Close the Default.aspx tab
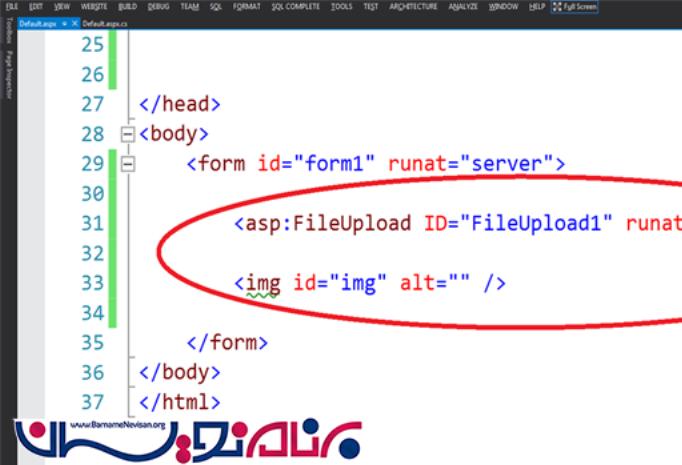This screenshot has width=682, height=465. pos(74,23)
